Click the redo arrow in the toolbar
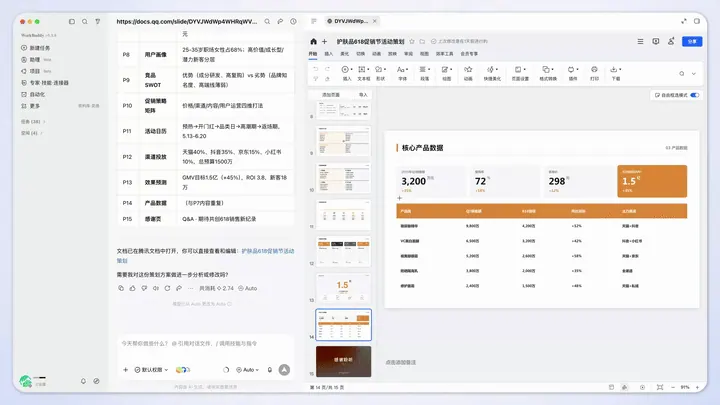The image size is (720, 405). point(327,69)
